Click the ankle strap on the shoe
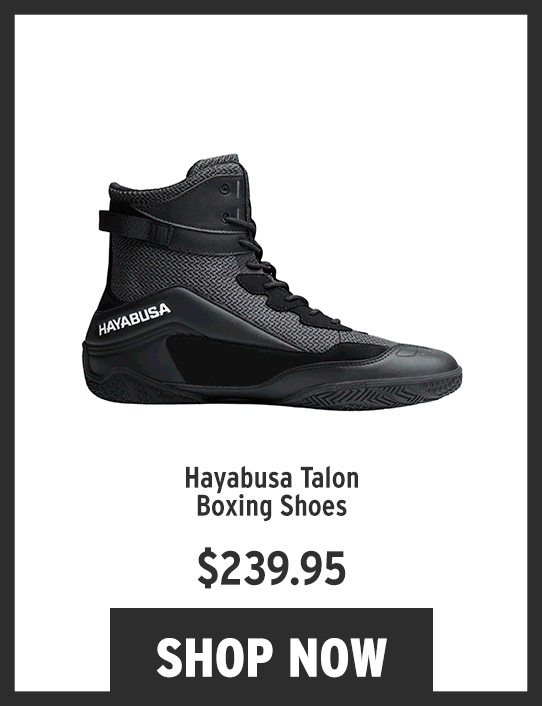 click(137, 228)
